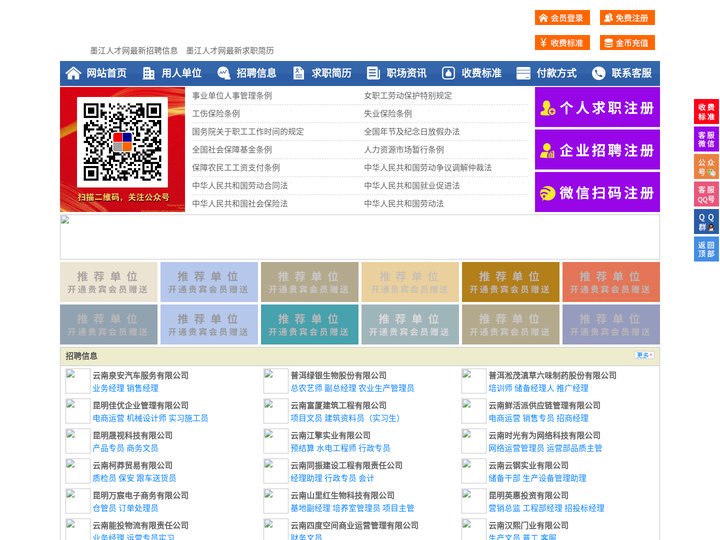Open 公众号 orange sidebar widget
720x540 pixels.
point(706,167)
